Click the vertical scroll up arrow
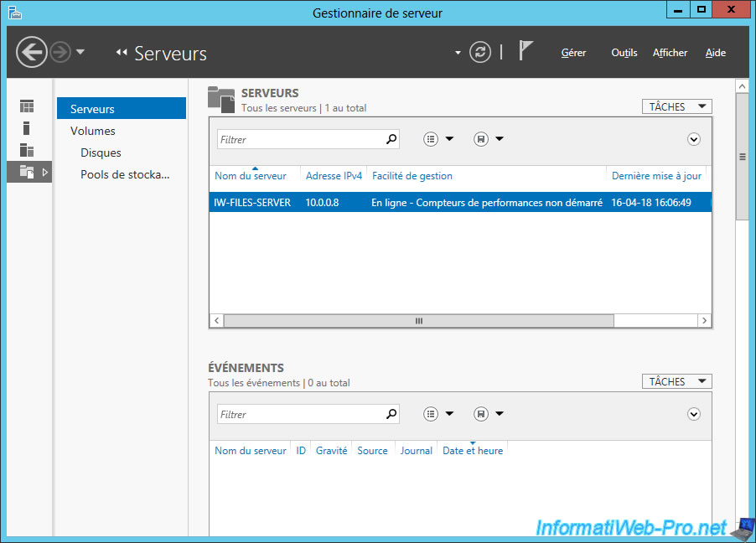The height and width of the screenshot is (543, 756). (x=742, y=86)
